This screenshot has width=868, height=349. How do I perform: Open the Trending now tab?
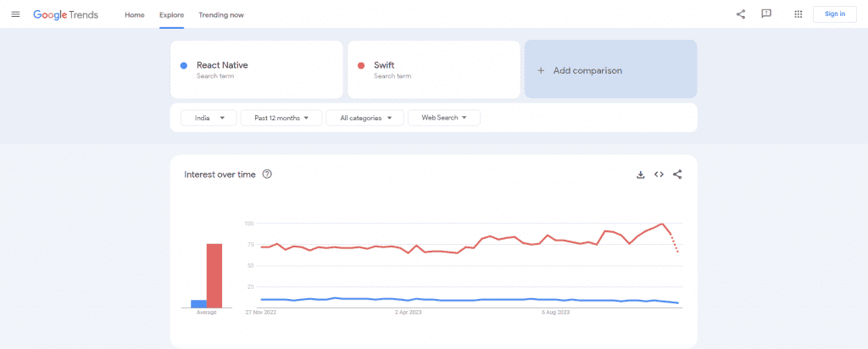pos(221,15)
